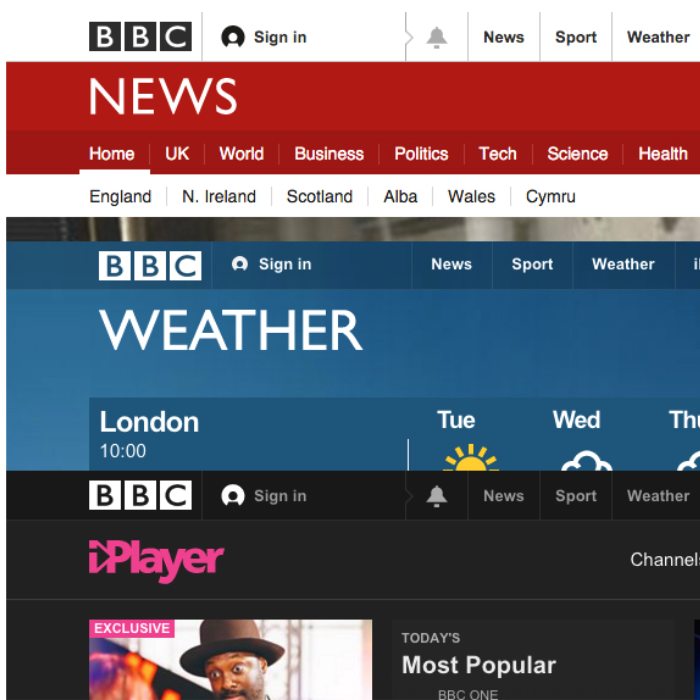Select the Business tab in News navigation

(x=329, y=154)
